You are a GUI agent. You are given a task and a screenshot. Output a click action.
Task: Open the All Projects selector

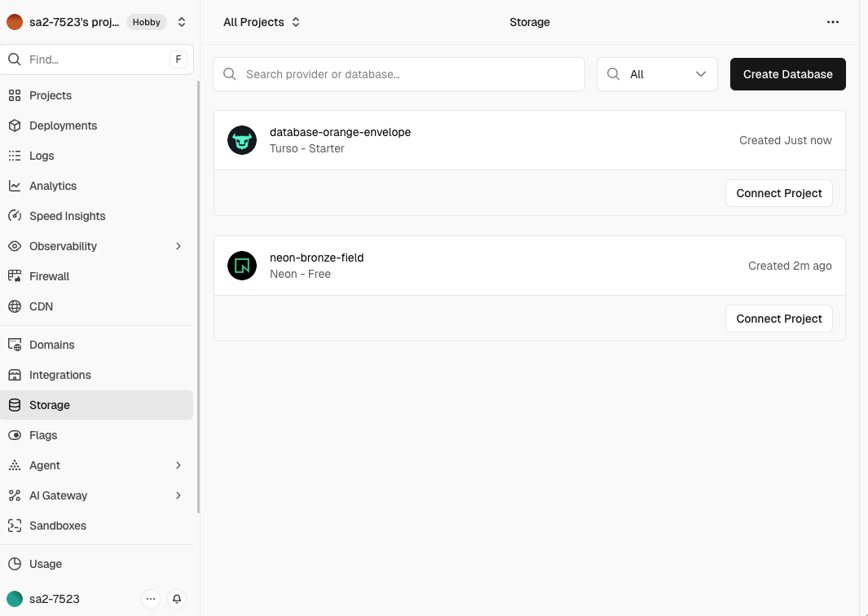pos(262,22)
